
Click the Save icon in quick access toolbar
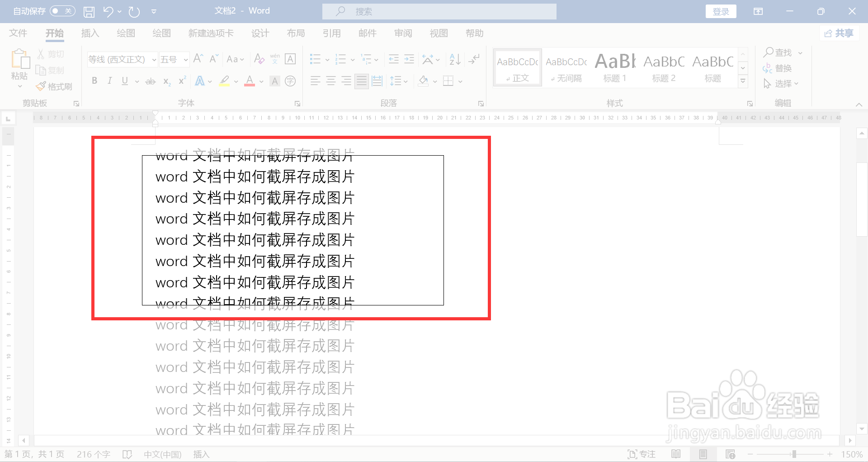[89, 11]
